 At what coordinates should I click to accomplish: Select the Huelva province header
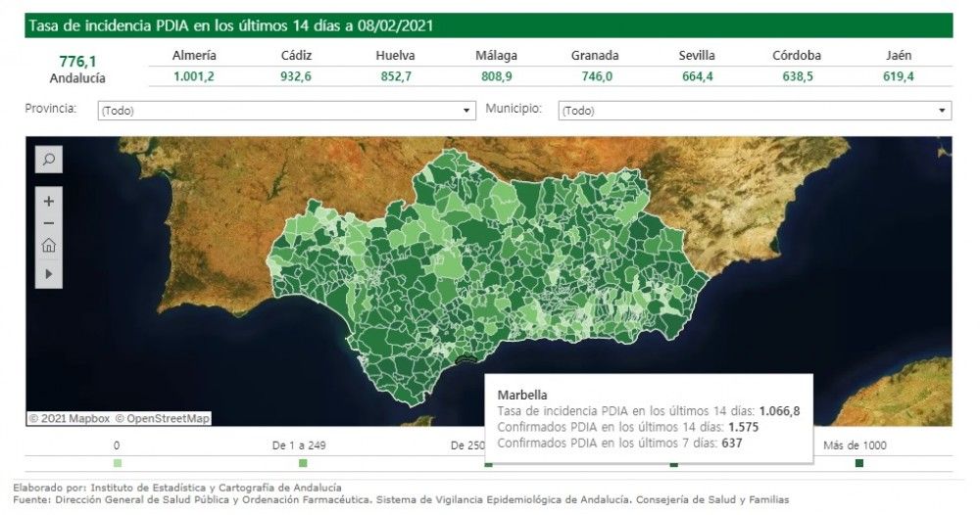[395, 55]
